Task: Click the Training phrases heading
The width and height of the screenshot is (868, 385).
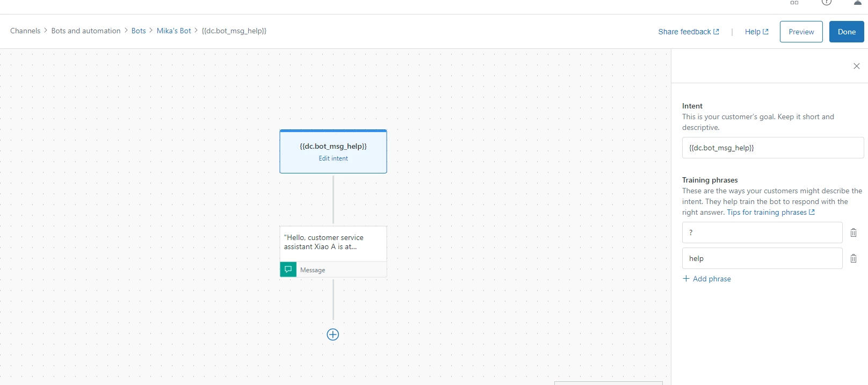Action: [710, 180]
